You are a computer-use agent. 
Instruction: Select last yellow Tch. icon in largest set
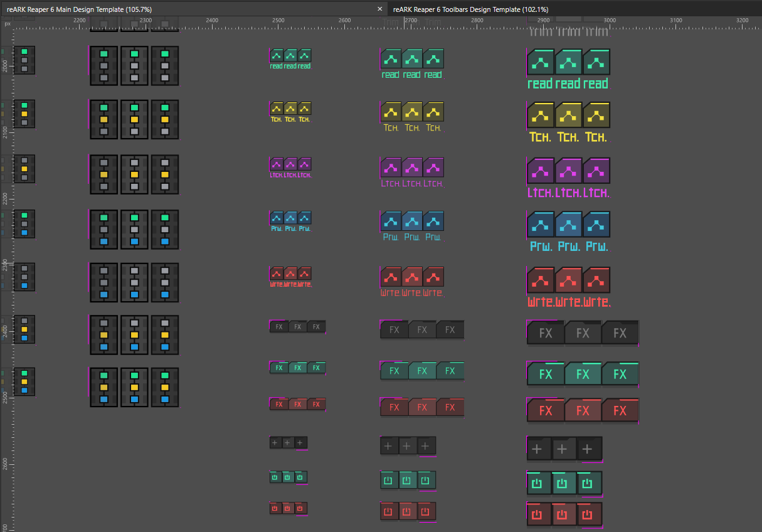pyautogui.click(x=596, y=115)
